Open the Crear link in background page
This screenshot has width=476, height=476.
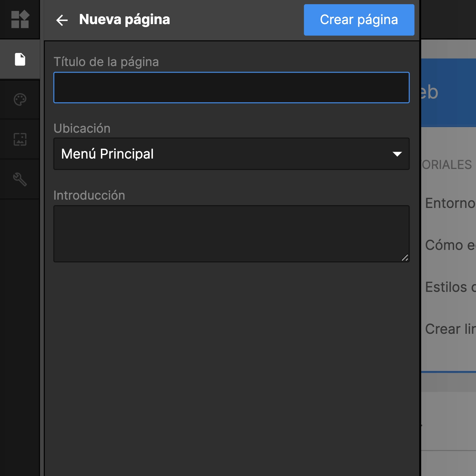coord(450,329)
